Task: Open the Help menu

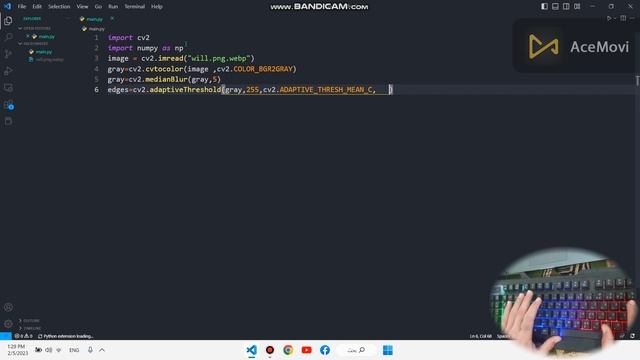Action: coord(157,7)
